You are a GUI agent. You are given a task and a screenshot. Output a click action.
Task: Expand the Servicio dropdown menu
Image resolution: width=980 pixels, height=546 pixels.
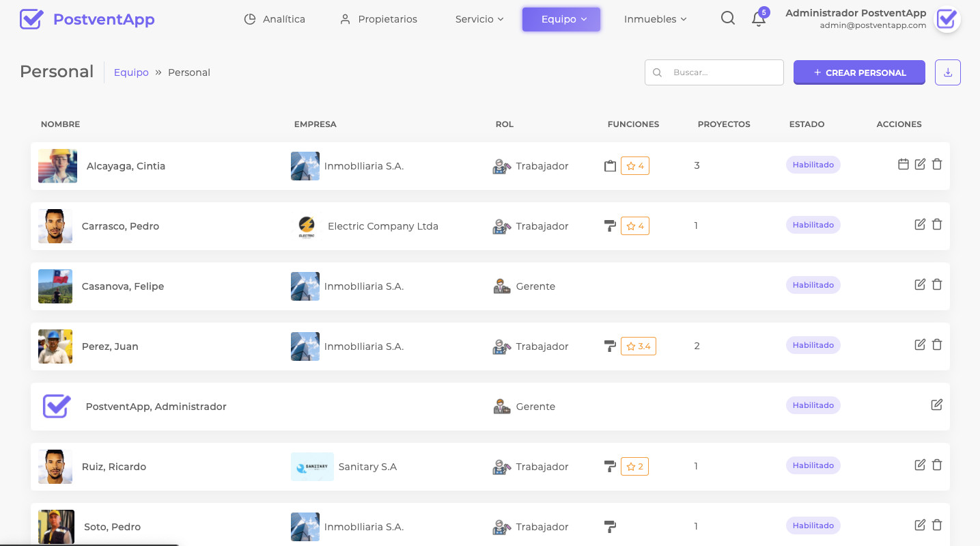tap(479, 19)
